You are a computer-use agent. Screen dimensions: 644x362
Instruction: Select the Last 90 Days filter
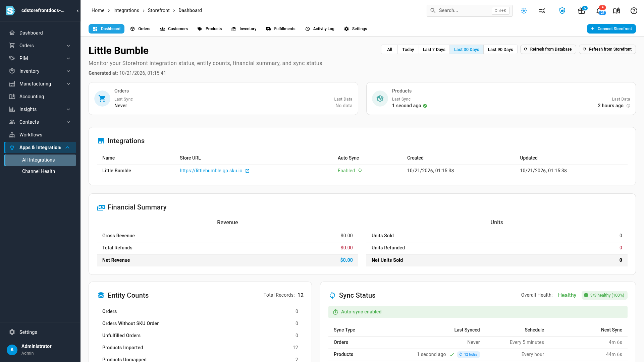[x=500, y=49]
